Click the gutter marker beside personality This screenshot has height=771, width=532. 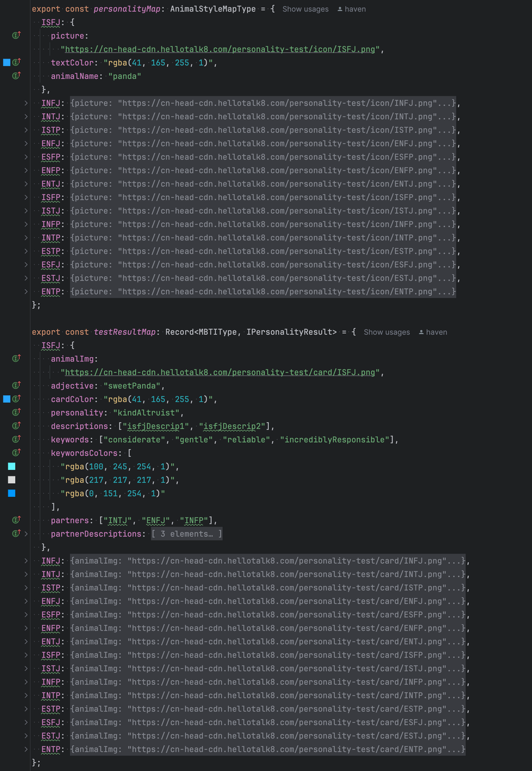(x=16, y=413)
